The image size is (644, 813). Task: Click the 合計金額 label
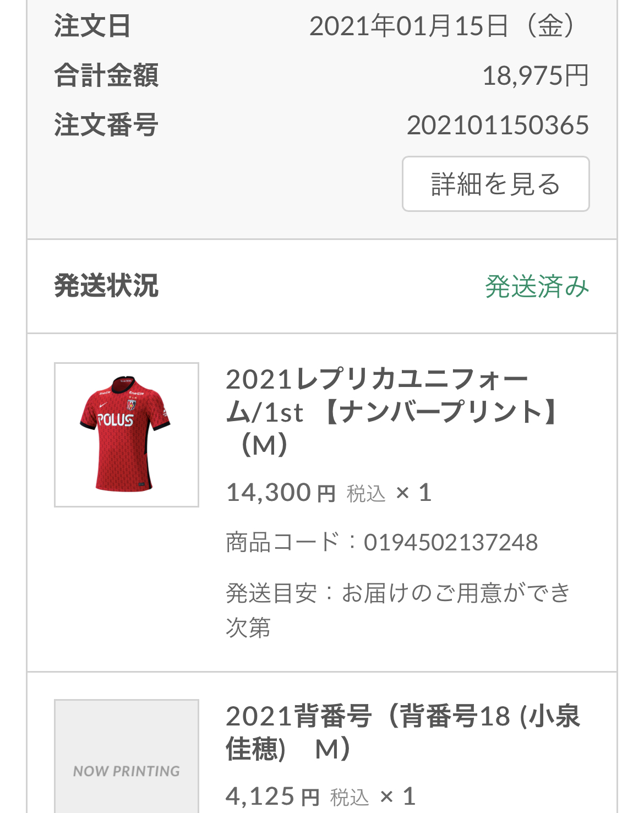click(x=106, y=76)
